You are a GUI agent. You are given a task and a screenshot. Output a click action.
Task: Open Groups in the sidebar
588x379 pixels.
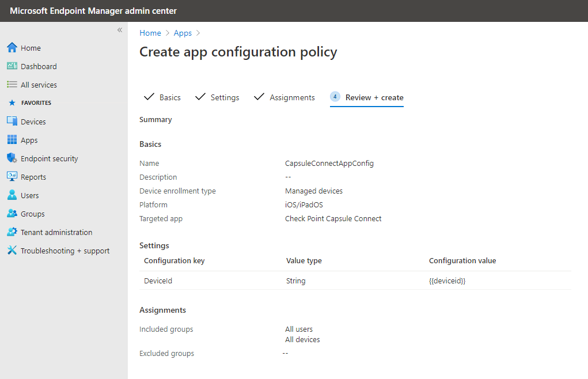(x=33, y=214)
